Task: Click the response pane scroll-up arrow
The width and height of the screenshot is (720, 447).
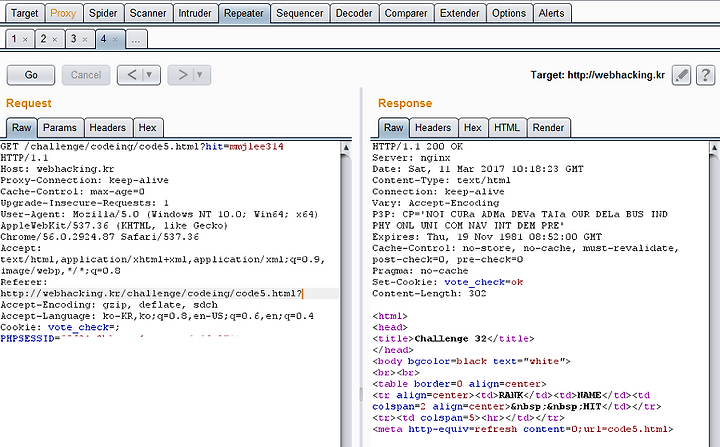Action: [x=714, y=147]
